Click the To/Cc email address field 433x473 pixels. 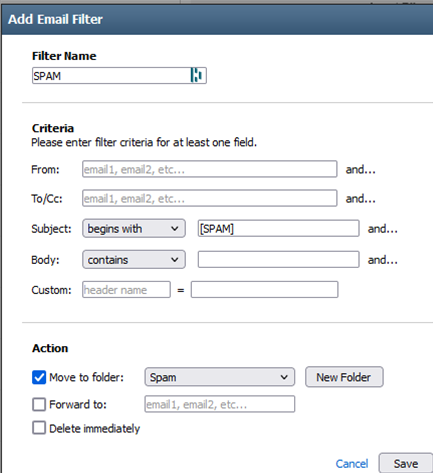click(210, 198)
